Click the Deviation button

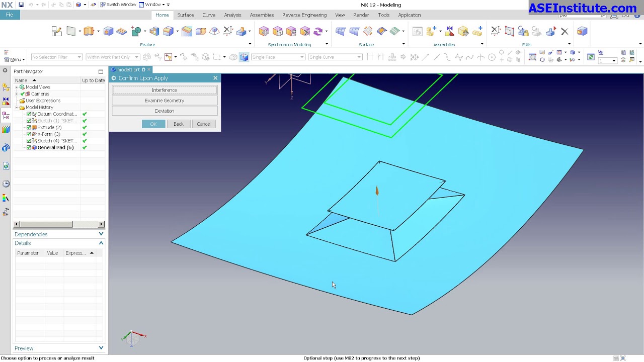point(165,111)
